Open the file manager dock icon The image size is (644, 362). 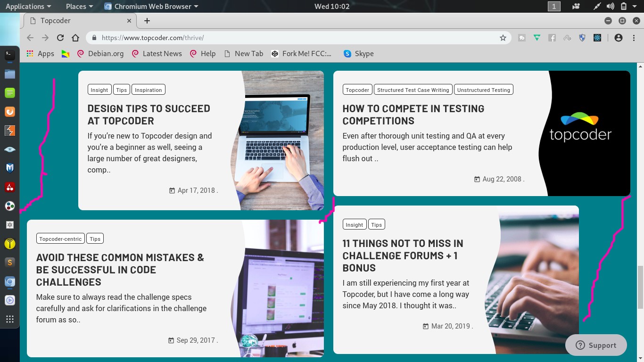[x=10, y=74]
